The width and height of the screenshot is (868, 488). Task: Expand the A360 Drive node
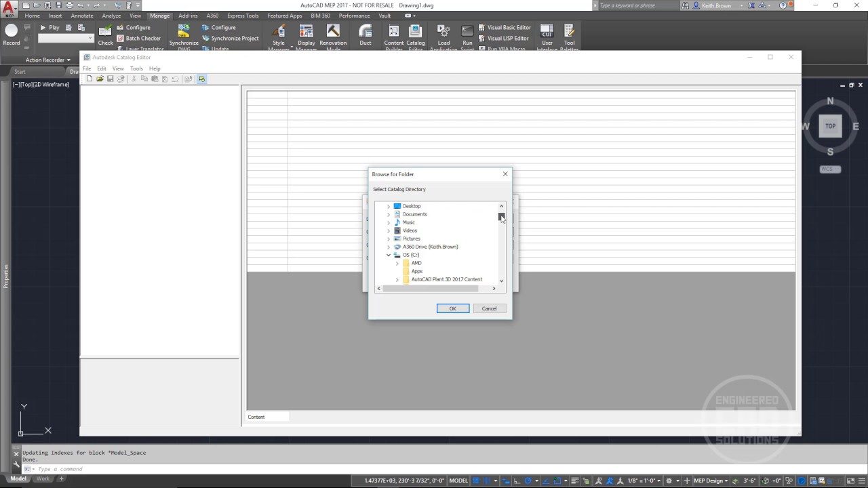tap(389, 247)
